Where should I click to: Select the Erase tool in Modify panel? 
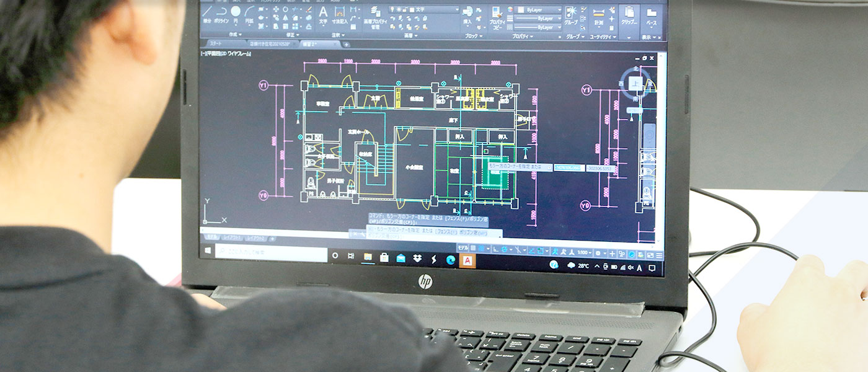tap(309, 9)
